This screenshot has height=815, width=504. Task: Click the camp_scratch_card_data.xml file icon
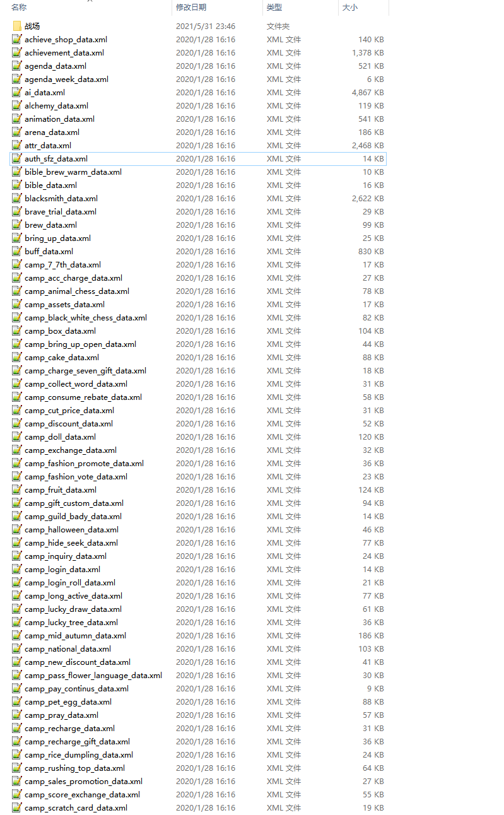pos(17,808)
